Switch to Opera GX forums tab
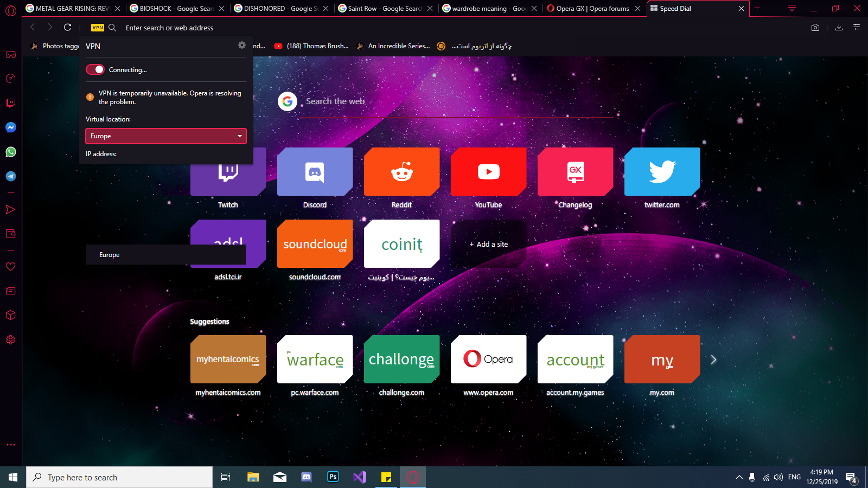Viewport: 868px width, 488px height. point(594,9)
